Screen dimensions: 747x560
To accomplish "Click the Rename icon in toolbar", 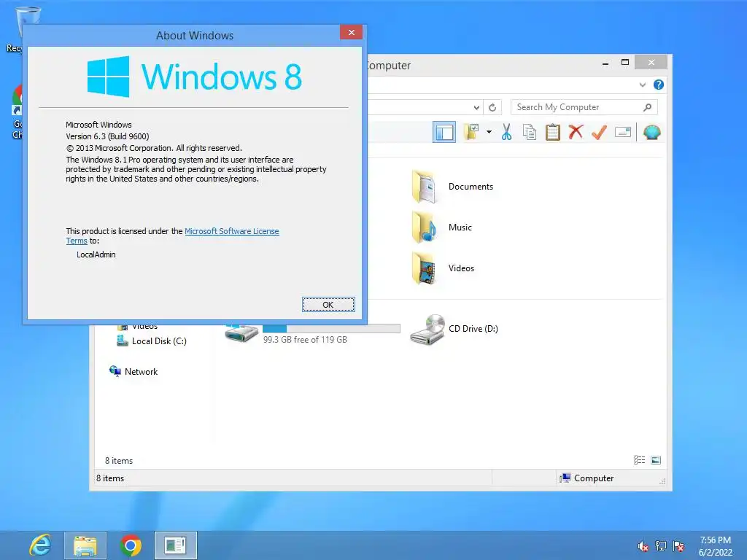I will 623,132.
